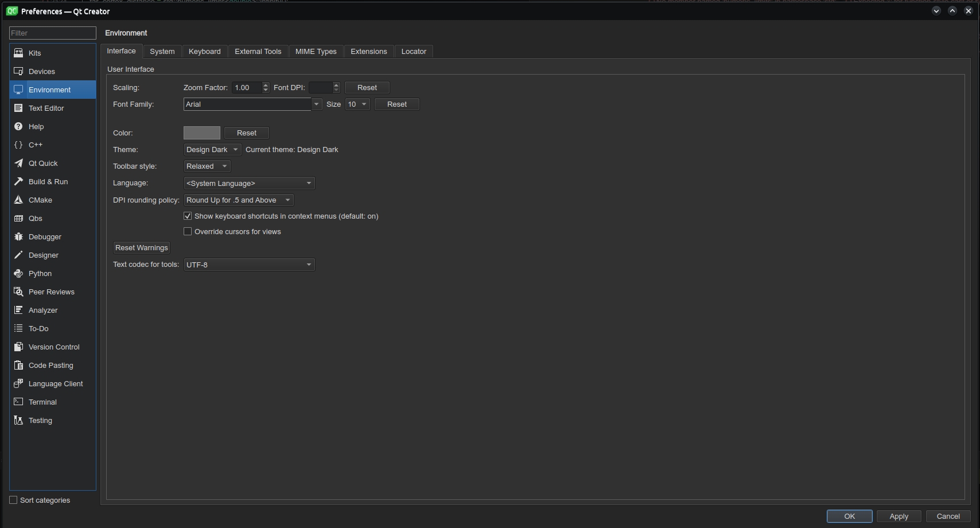The height and width of the screenshot is (528, 980).
Task: Toggle Show keyboard shortcuts in context menus
Action: pos(188,216)
